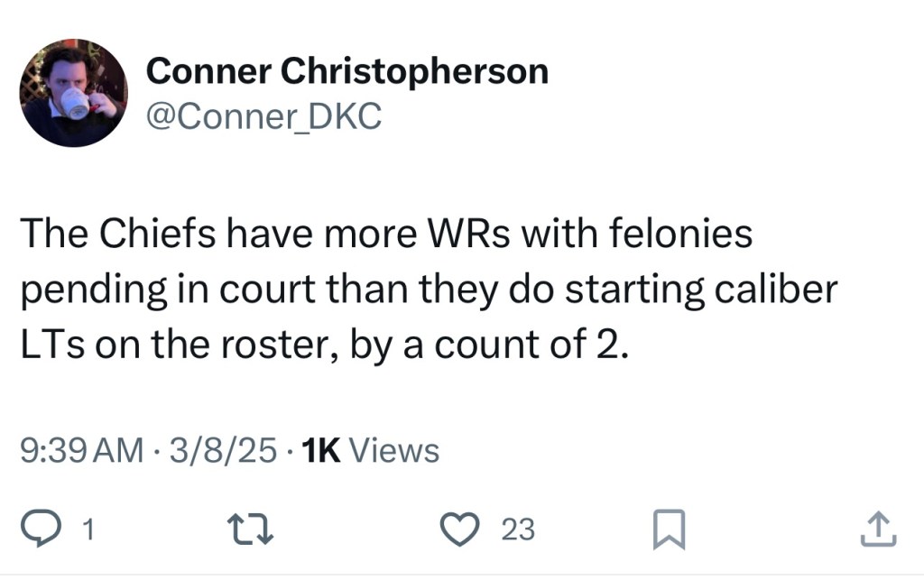Click the tweet line starting "The Chiefs"
Image resolution: width=924 pixels, height=580 pixels.
click(386, 235)
